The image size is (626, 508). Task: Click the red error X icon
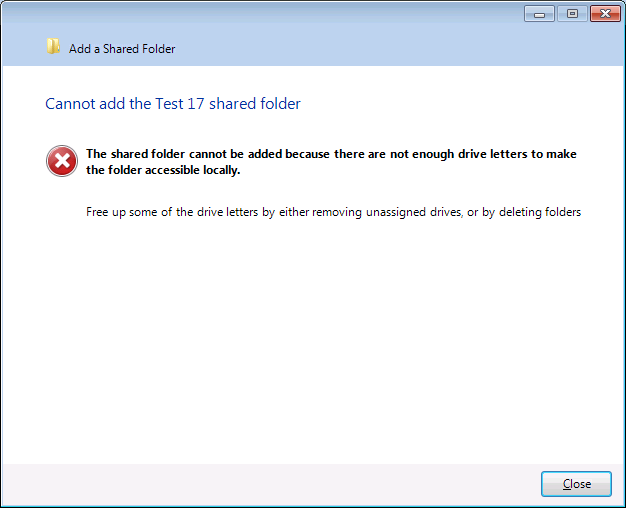click(x=62, y=161)
